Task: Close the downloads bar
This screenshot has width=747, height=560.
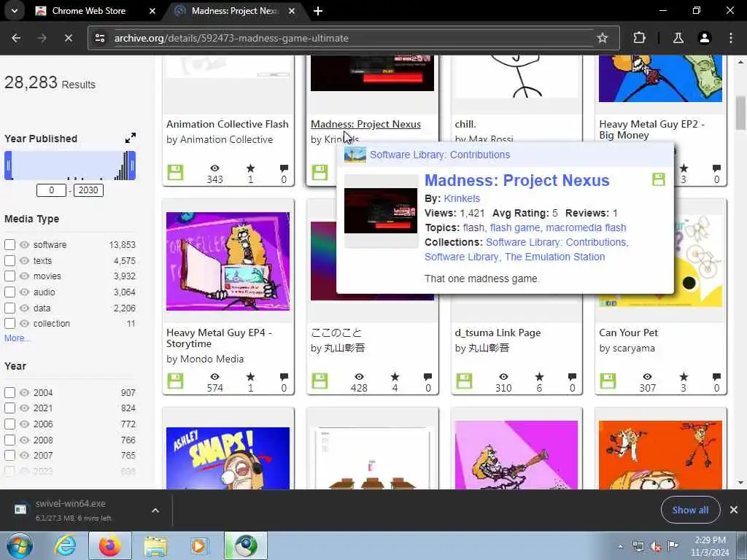Action: click(734, 510)
